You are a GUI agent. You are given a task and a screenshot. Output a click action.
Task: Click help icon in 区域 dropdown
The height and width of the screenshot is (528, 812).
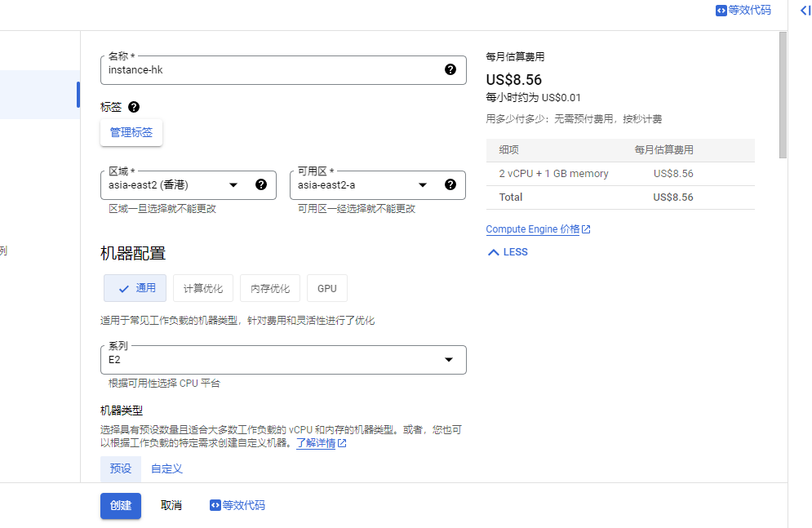(x=261, y=185)
